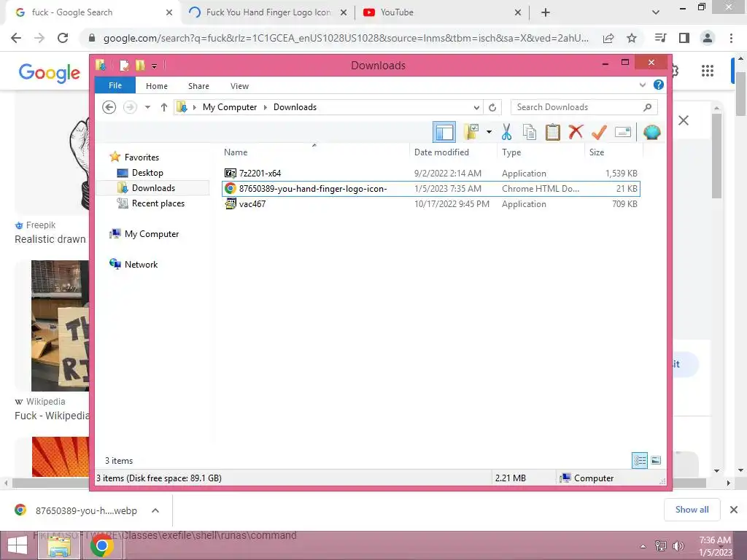Select the 7z2201-x64 file
The image size is (747, 560).
[x=430, y=174]
